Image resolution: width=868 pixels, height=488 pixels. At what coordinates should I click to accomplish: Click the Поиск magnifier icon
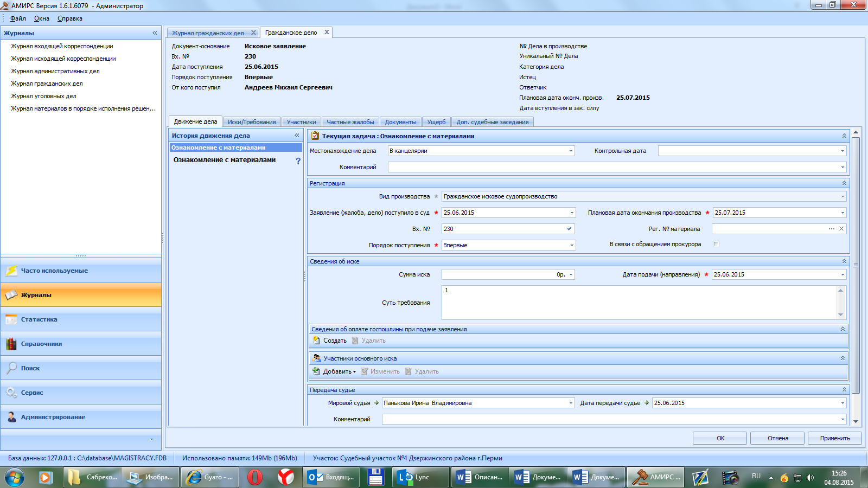coord(11,368)
